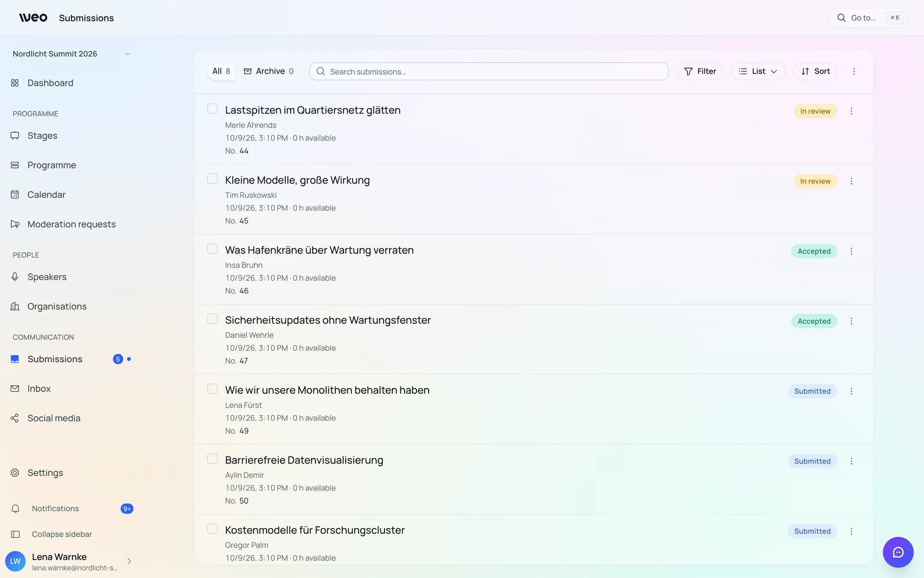
Task: Select checkbox for Lastspitzen im Quartiersnetz glätten
Action: pyautogui.click(x=212, y=109)
